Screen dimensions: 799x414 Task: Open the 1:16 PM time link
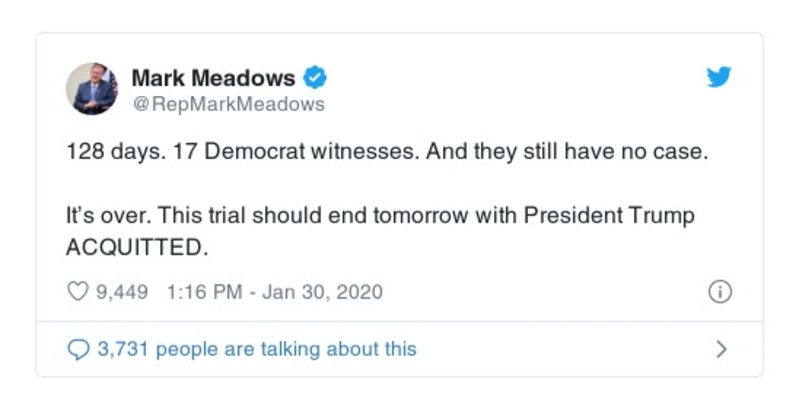[x=200, y=293]
